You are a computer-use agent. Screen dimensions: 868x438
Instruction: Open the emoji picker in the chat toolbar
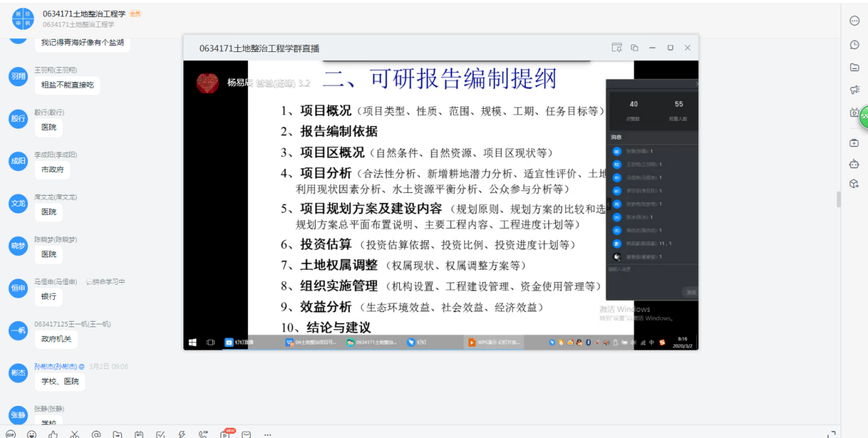coord(32,433)
